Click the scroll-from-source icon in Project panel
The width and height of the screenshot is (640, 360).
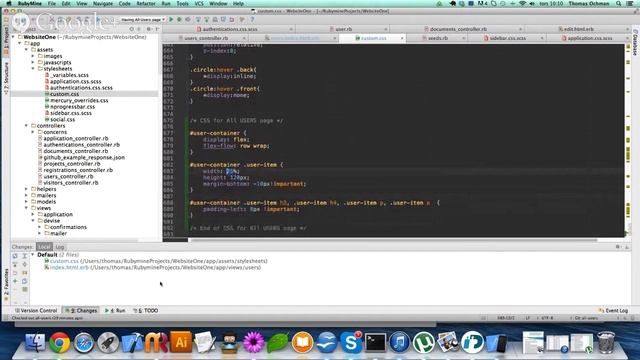tap(131, 29)
